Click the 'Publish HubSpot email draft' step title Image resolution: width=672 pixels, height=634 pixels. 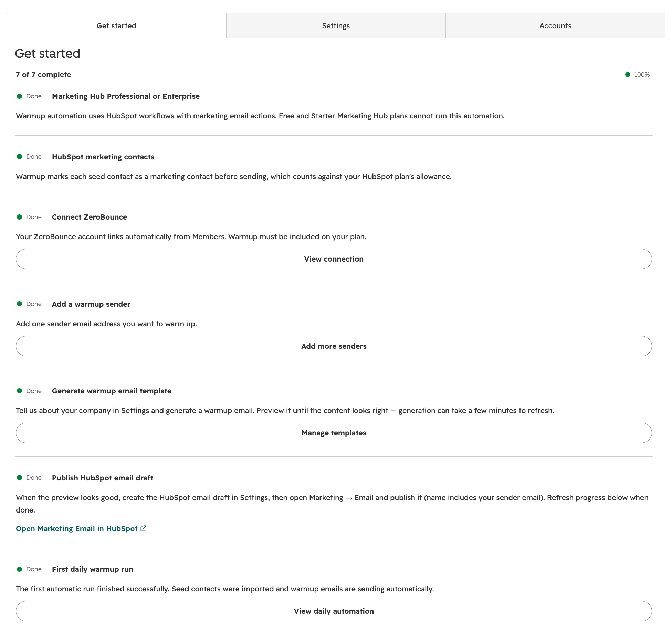coord(103,478)
